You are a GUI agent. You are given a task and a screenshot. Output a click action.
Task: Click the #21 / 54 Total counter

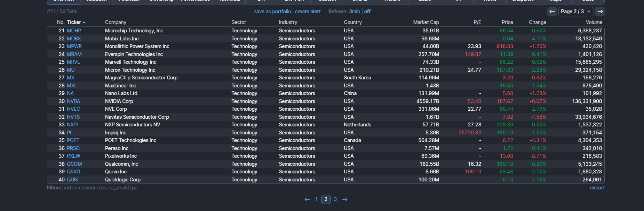pos(62,11)
